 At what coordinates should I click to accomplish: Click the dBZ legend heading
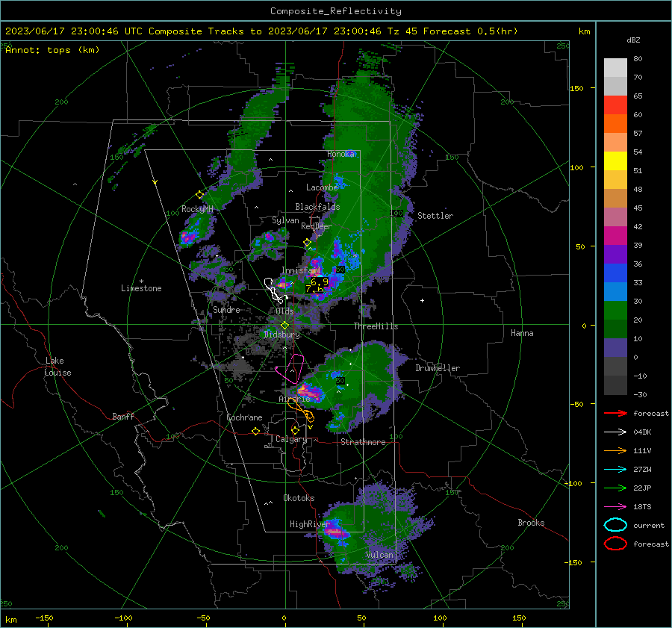[633, 40]
